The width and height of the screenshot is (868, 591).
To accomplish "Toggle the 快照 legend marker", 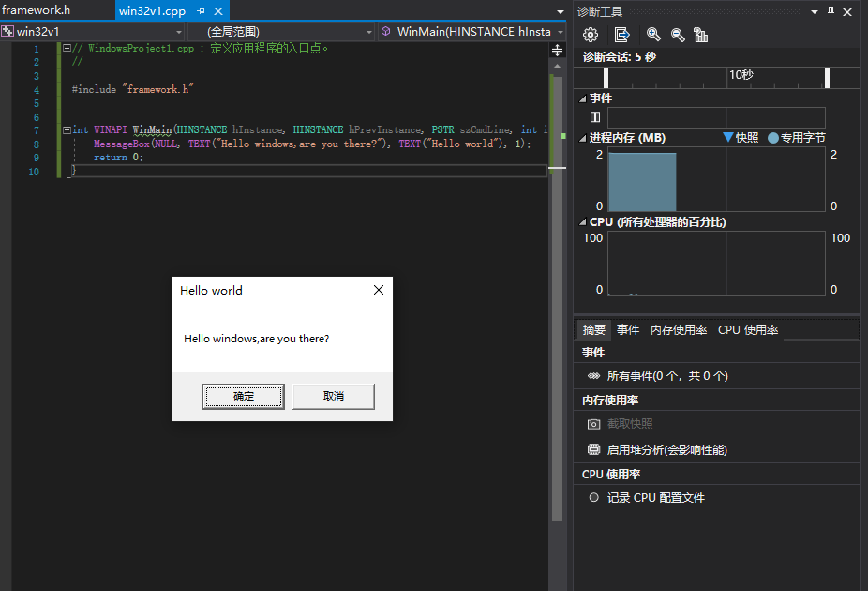I will tap(728, 137).
